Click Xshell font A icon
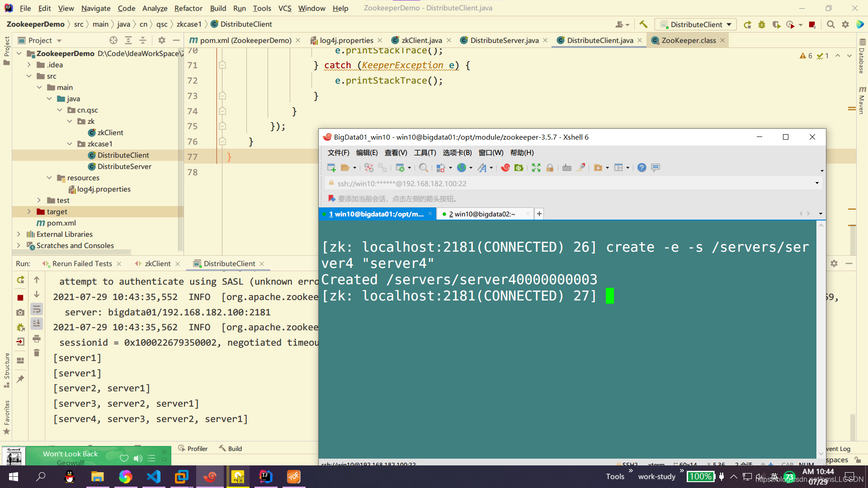This screenshot has height=488, width=868. click(x=482, y=168)
